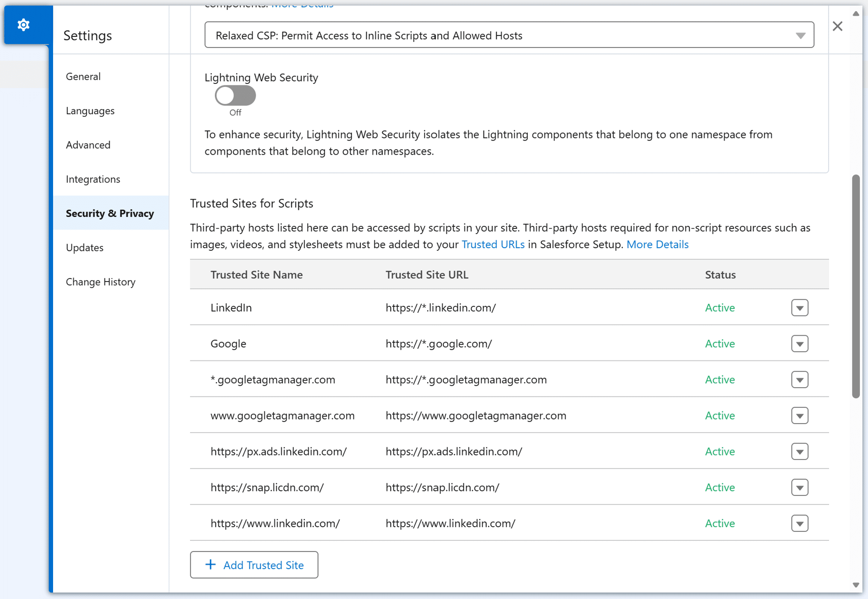The image size is (868, 599).
Task: Select Integrations in the sidebar
Action: 93,179
